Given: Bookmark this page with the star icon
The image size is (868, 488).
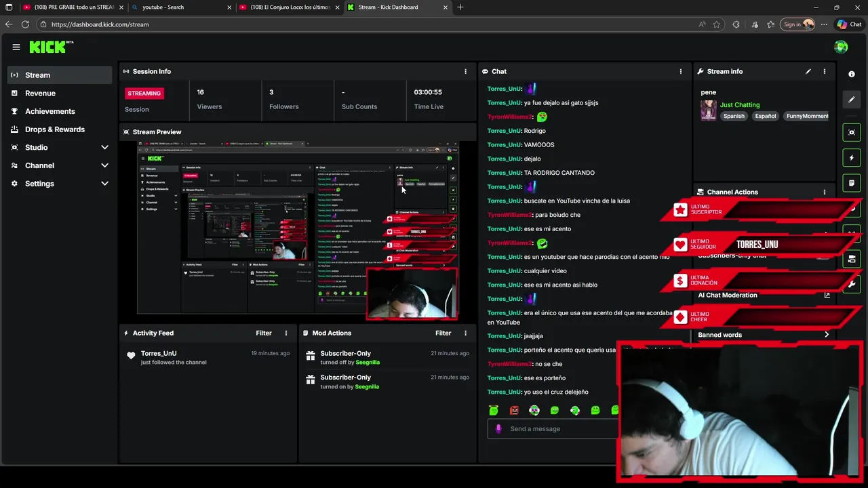Looking at the screenshot, I should click(717, 24).
